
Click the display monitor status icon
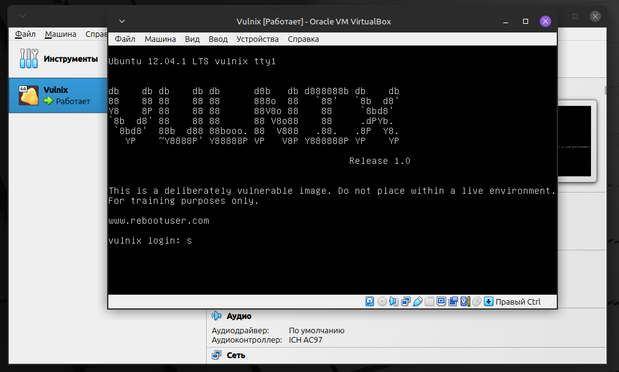pyautogui.click(x=441, y=302)
